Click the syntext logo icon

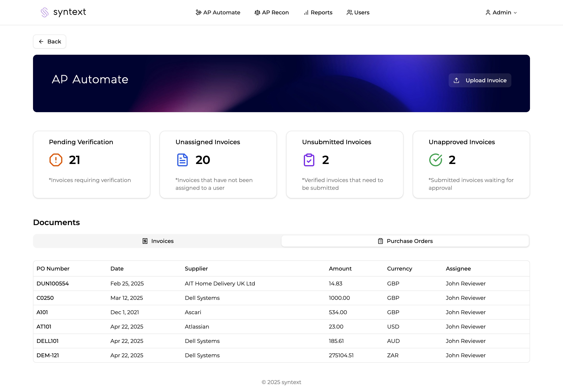(45, 12)
